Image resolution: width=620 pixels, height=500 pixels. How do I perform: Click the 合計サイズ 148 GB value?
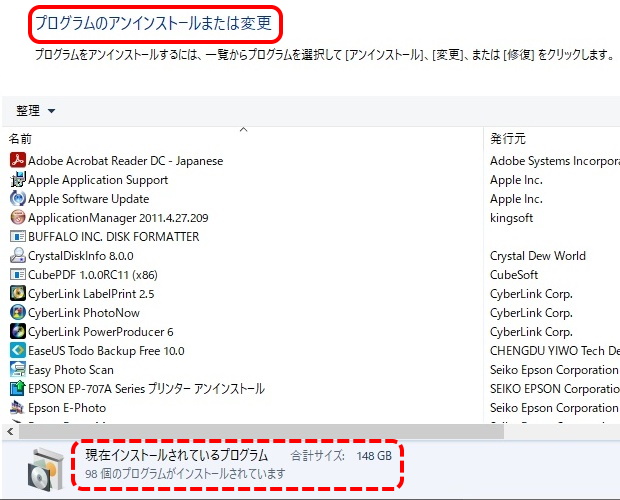374,456
